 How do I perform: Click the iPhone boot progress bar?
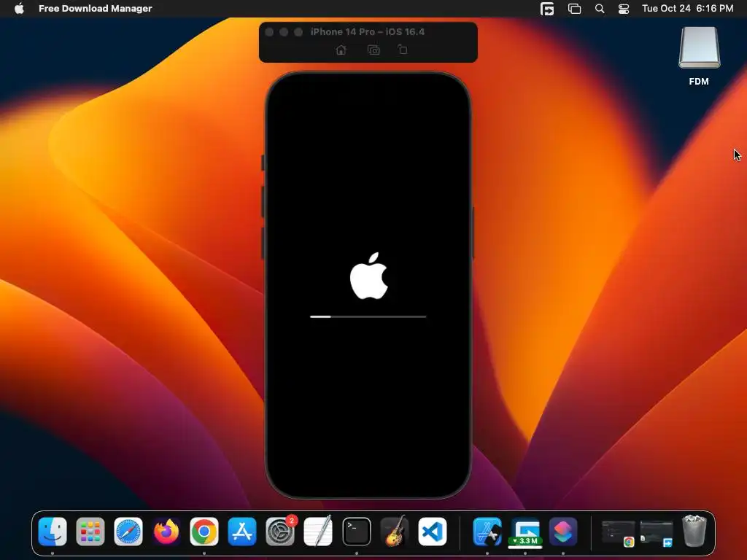pyautogui.click(x=368, y=316)
